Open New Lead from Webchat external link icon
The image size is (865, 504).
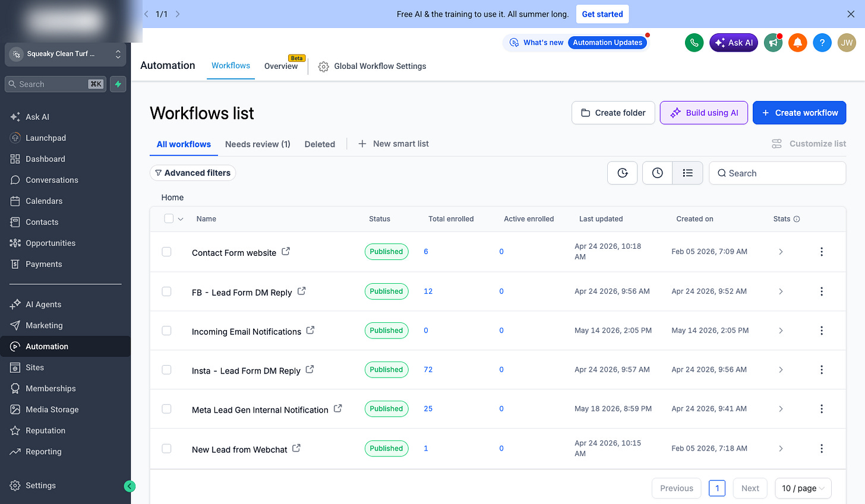296,448
